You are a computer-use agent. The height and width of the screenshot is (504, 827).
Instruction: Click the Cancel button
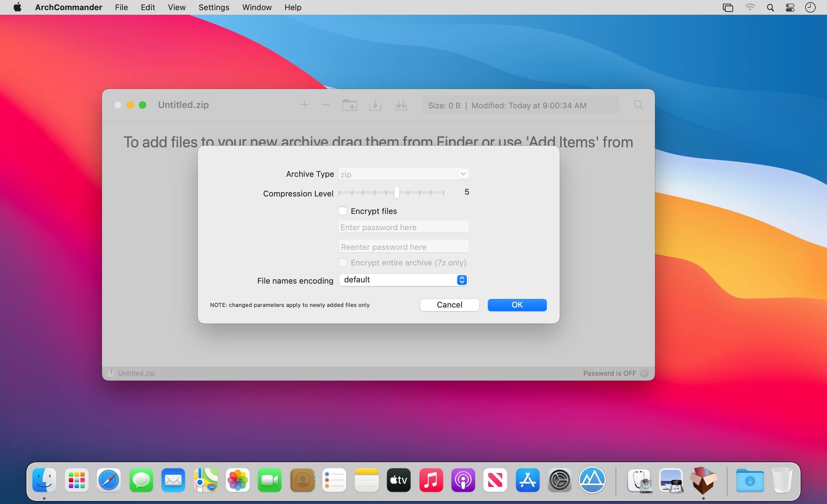[449, 305]
